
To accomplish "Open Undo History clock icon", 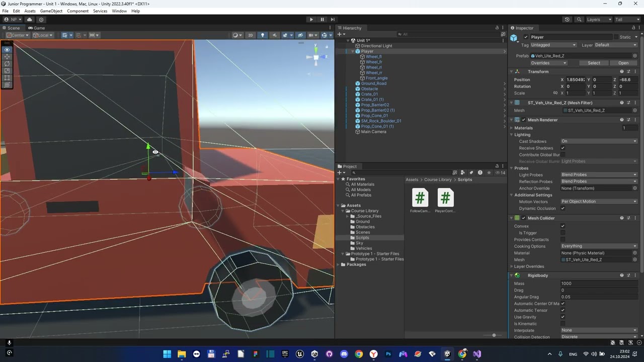I will pyautogui.click(x=567, y=20).
